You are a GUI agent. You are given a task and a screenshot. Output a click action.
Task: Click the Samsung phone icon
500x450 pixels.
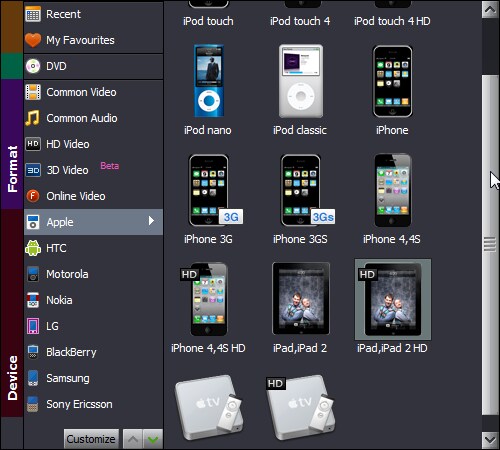click(33, 378)
